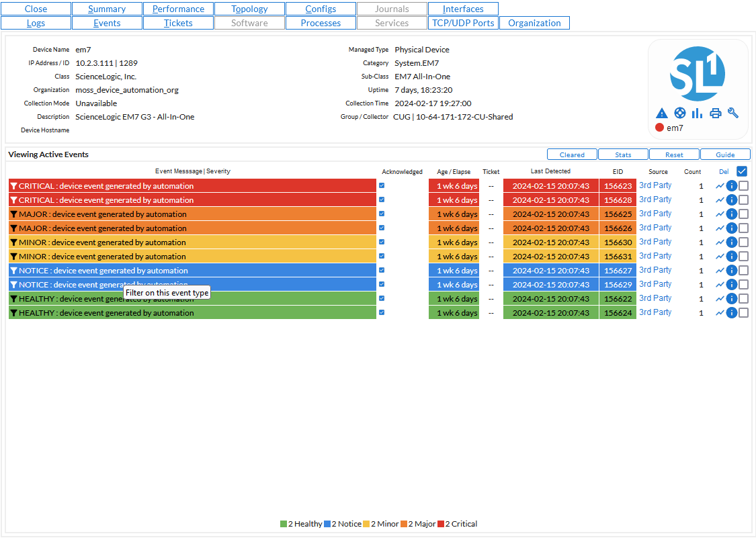Image resolution: width=756 pixels, height=538 pixels.
Task: Toggle the select-all checkbox in table header
Action: click(743, 171)
